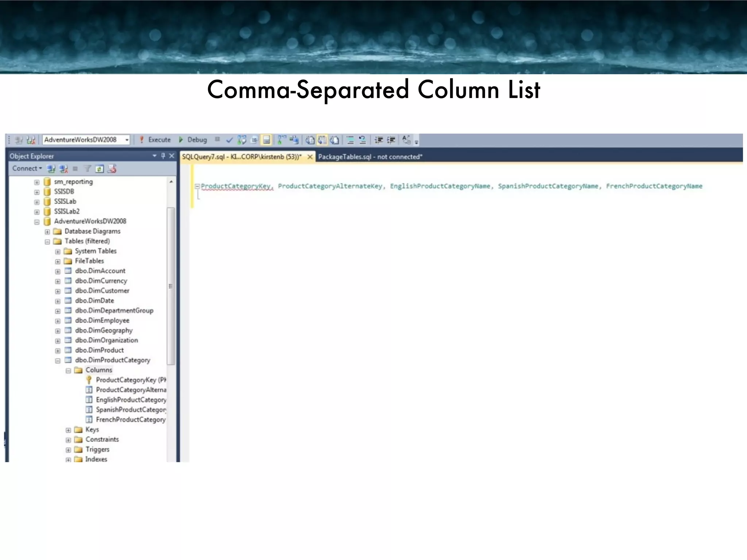Image resolution: width=747 pixels, height=560 pixels.
Task: Click the Object Explorer filter funnel icon
Action: (x=88, y=169)
